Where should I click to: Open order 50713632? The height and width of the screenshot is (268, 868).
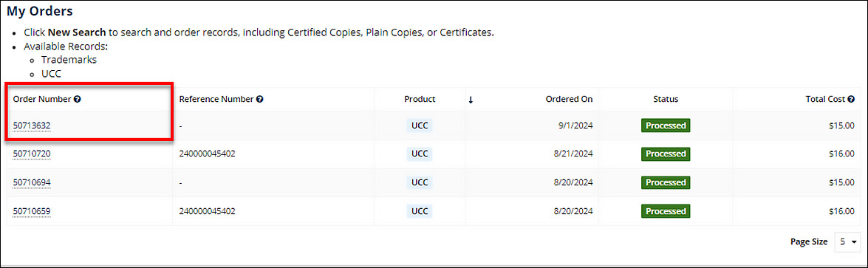pyautogui.click(x=32, y=126)
